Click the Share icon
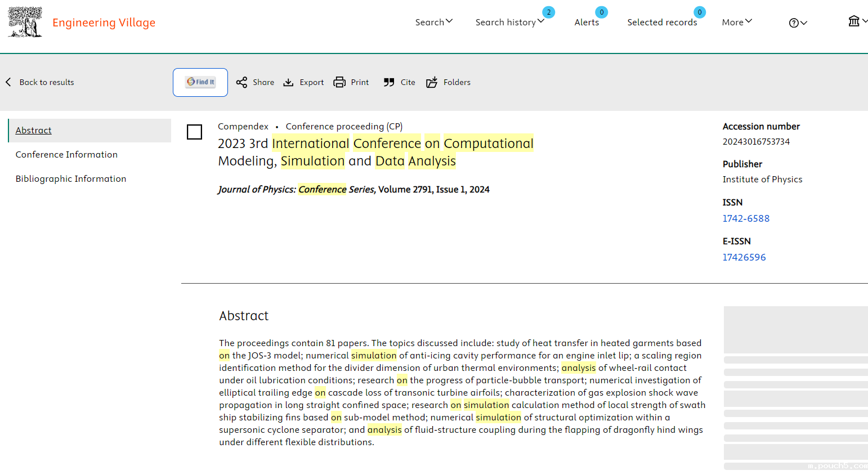This screenshot has width=868, height=475. pos(241,82)
